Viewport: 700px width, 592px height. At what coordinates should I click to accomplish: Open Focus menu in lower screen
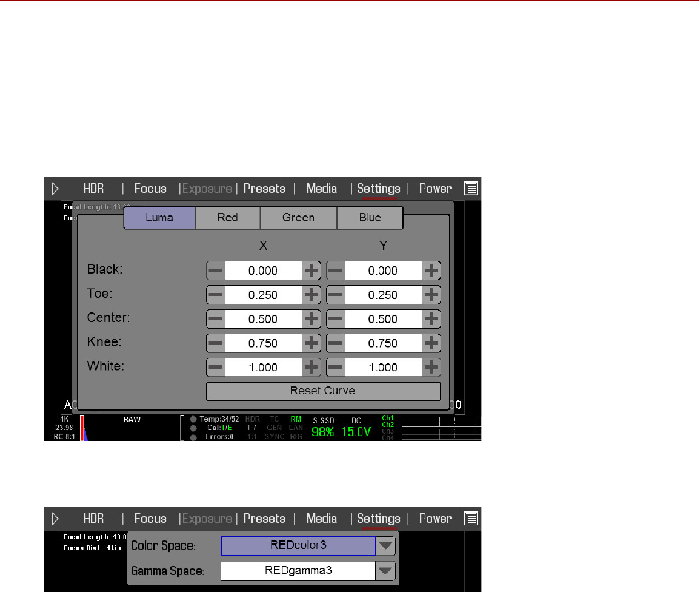click(150, 518)
